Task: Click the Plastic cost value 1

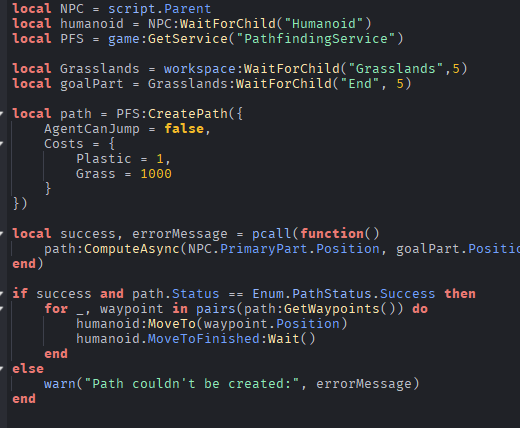Action: point(160,159)
